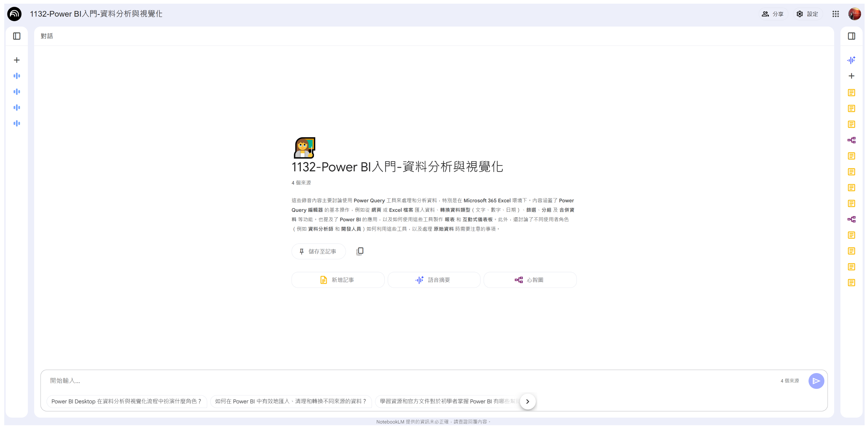Open note icon just above first mind map
The width and height of the screenshot is (868, 430).
(851, 124)
